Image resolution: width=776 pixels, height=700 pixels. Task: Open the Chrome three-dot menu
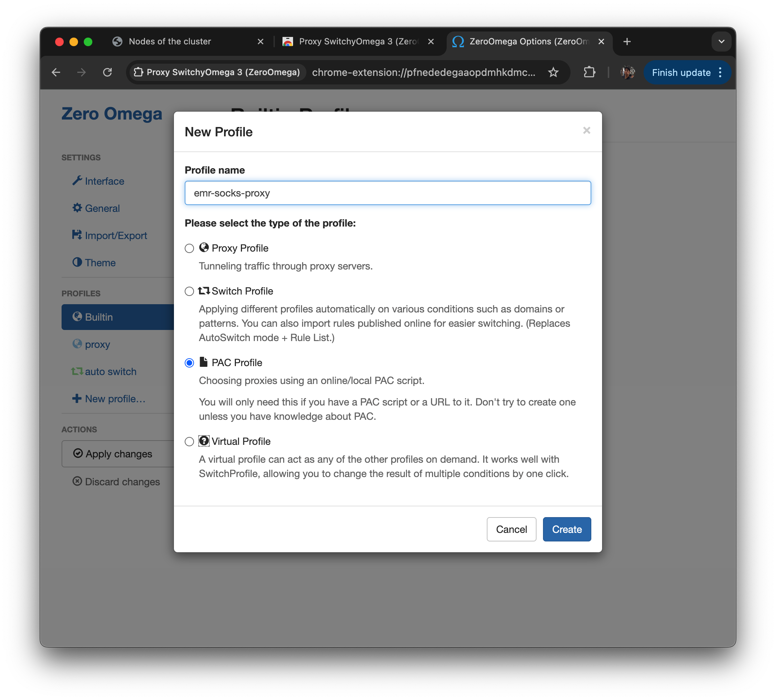[720, 72]
